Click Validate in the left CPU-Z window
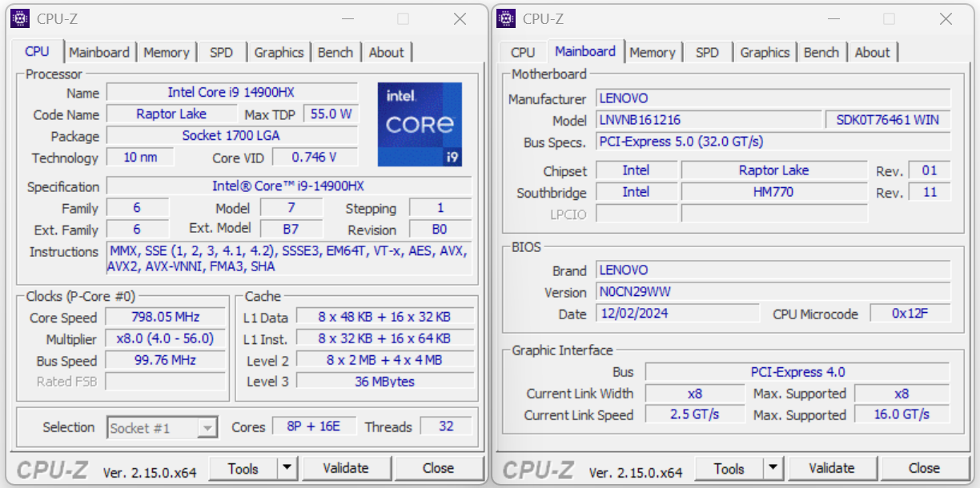Viewport: 980px width, 488px height. [346, 468]
